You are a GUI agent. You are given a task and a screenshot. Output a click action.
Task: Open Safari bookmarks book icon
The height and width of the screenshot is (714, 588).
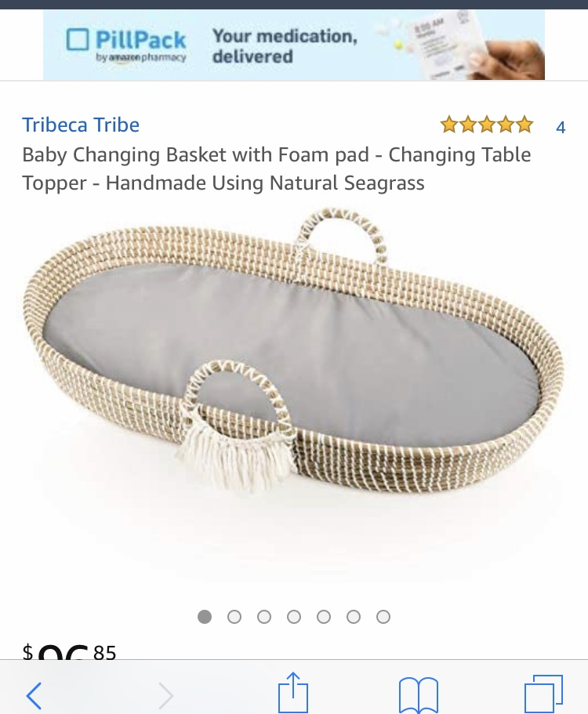point(419,695)
